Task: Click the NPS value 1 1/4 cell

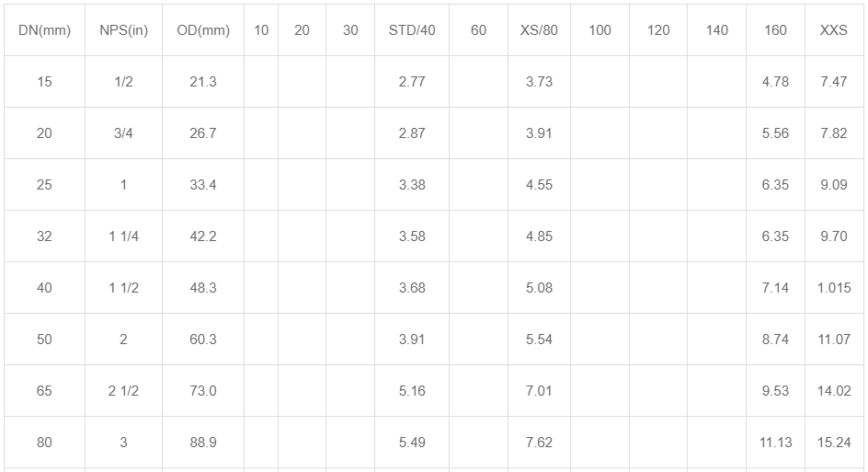Action: (x=123, y=236)
